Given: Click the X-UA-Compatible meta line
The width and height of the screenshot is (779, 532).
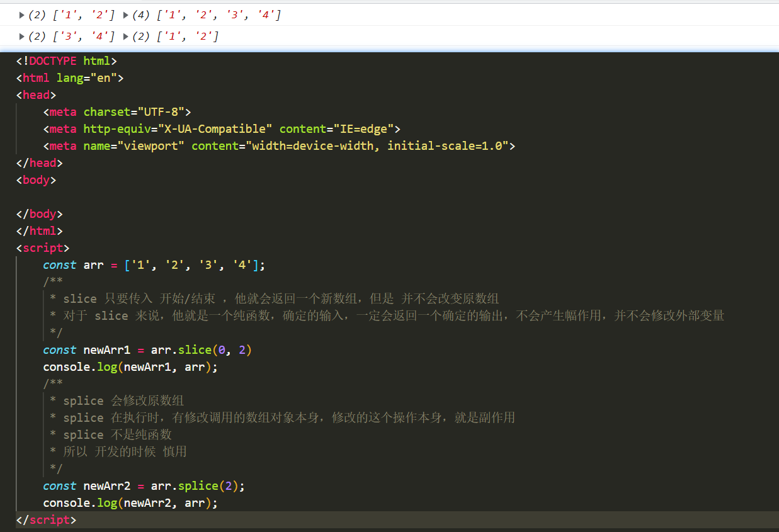Looking at the screenshot, I should [222, 129].
